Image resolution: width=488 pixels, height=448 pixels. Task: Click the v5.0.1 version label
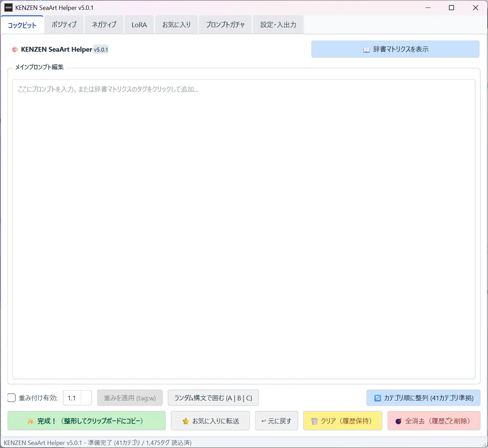(x=101, y=50)
